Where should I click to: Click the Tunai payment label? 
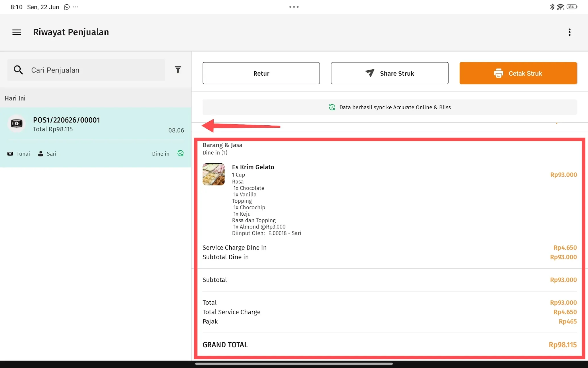pos(23,154)
